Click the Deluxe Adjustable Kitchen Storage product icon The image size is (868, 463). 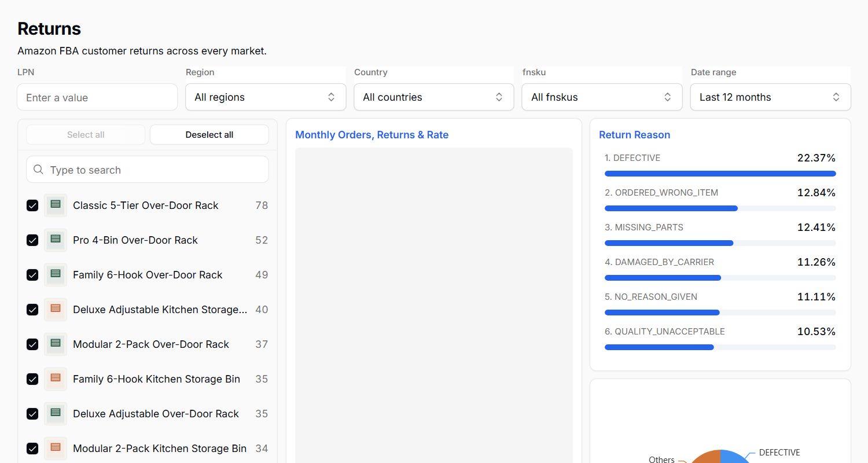[56, 310]
